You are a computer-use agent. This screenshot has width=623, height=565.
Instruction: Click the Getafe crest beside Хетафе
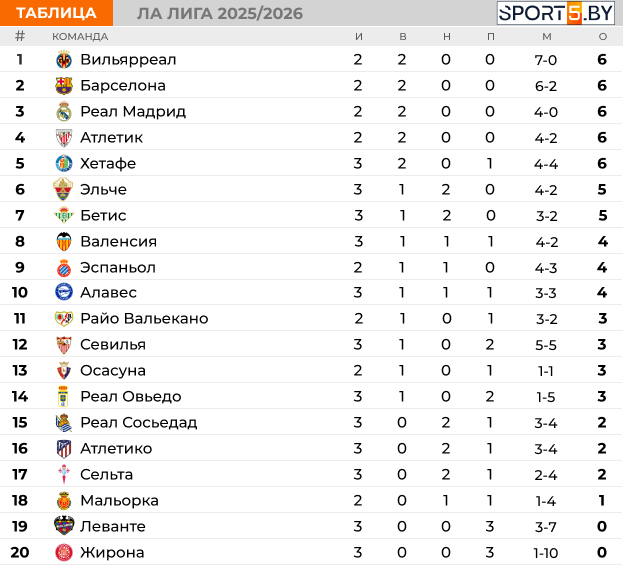pyautogui.click(x=64, y=163)
